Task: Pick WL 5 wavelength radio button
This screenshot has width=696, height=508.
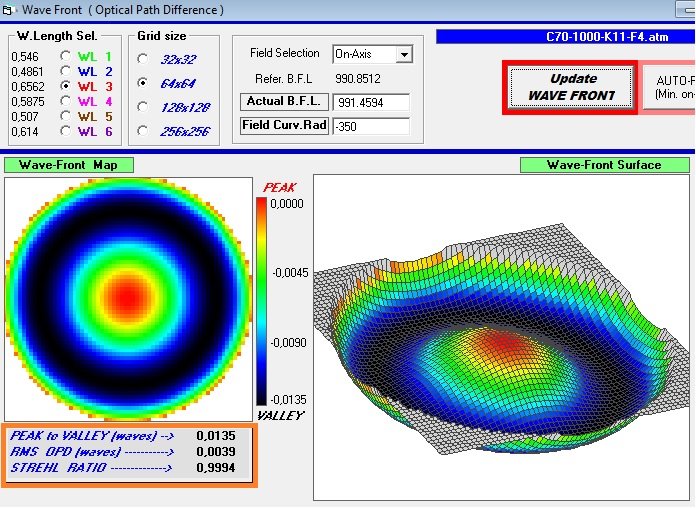Action: [x=65, y=116]
